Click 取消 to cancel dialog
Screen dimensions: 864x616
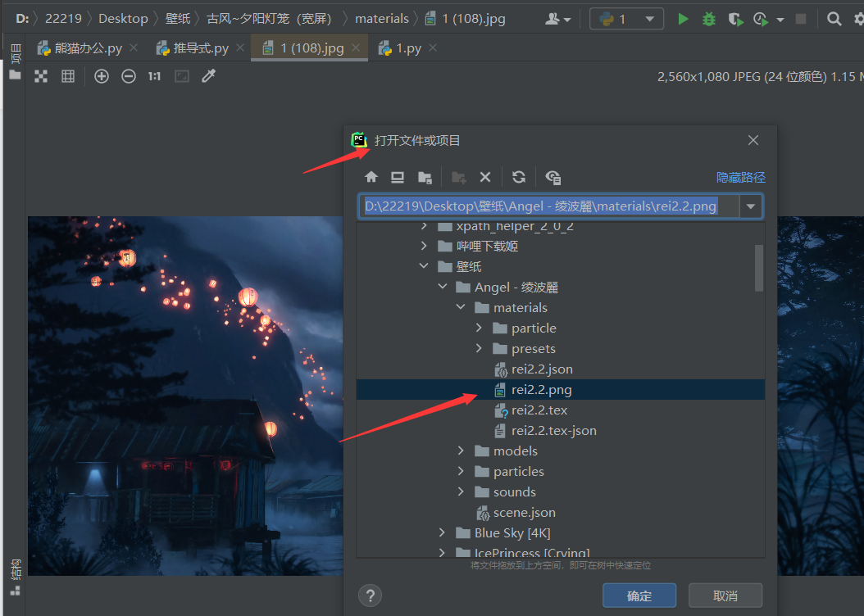click(x=725, y=596)
